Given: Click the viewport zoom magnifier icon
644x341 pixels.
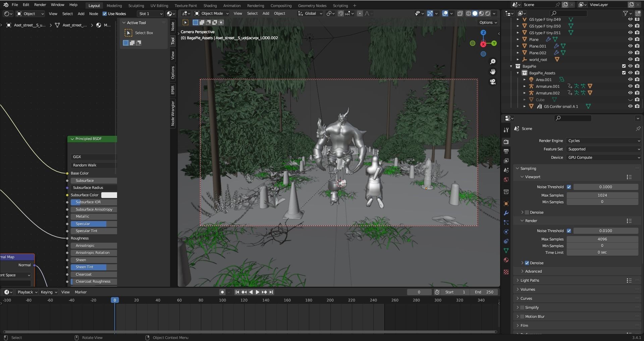Looking at the screenshot, I should [493, 62].
